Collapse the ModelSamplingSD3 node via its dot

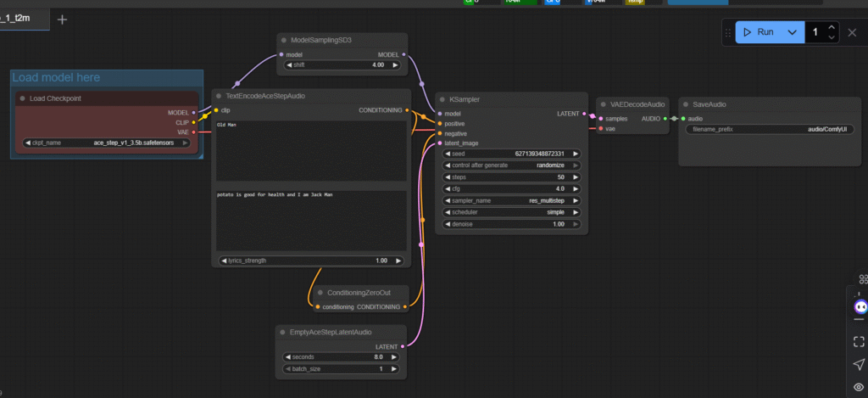point(283,41)
